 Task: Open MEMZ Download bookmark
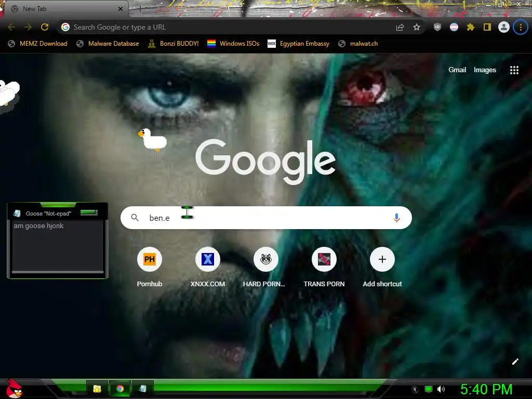tap(37, 44)
